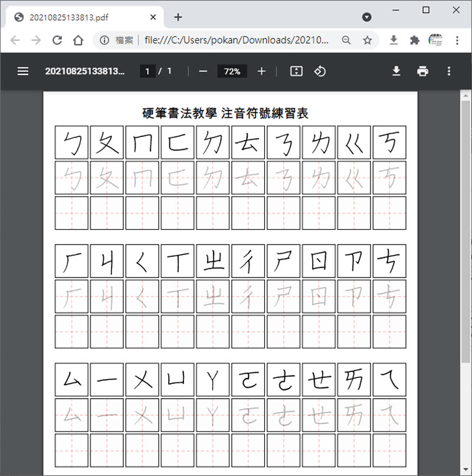Click the black ㄨ character cell
472x476 pixels.
(142, 380)
